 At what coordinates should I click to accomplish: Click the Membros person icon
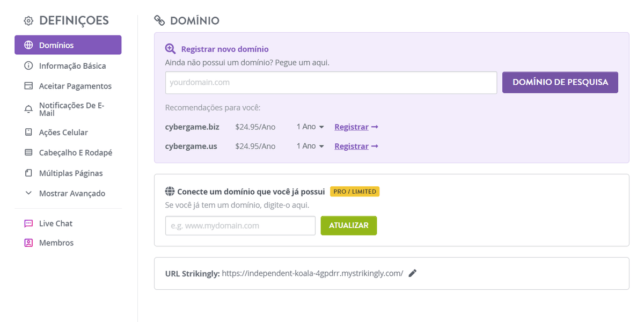pos(28,243)
